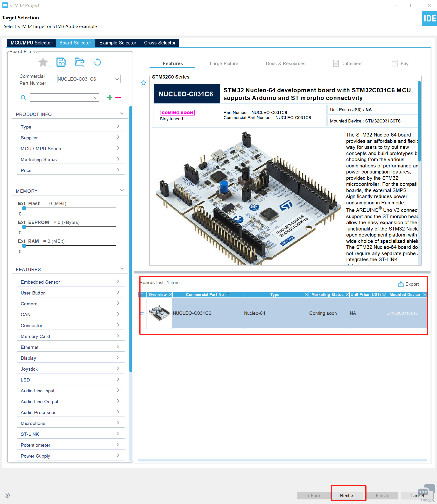Sort by Commercial Part No column

tap(208, 295)
